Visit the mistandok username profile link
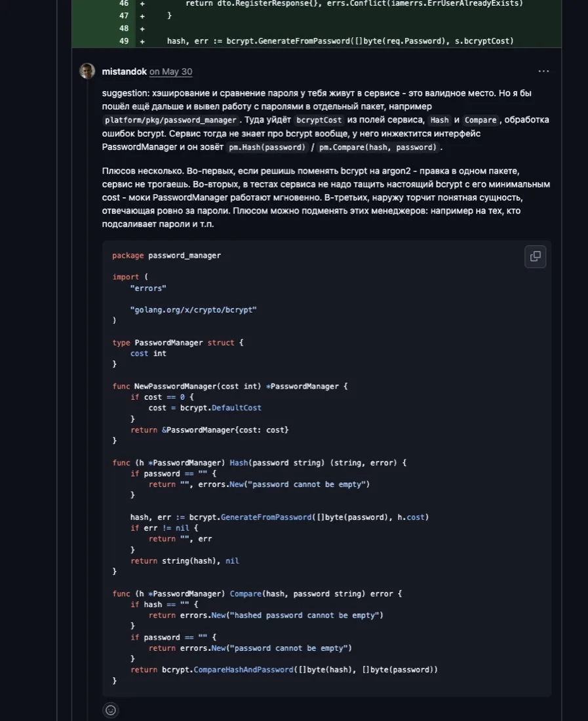588x721 pixels. point(124,71)
